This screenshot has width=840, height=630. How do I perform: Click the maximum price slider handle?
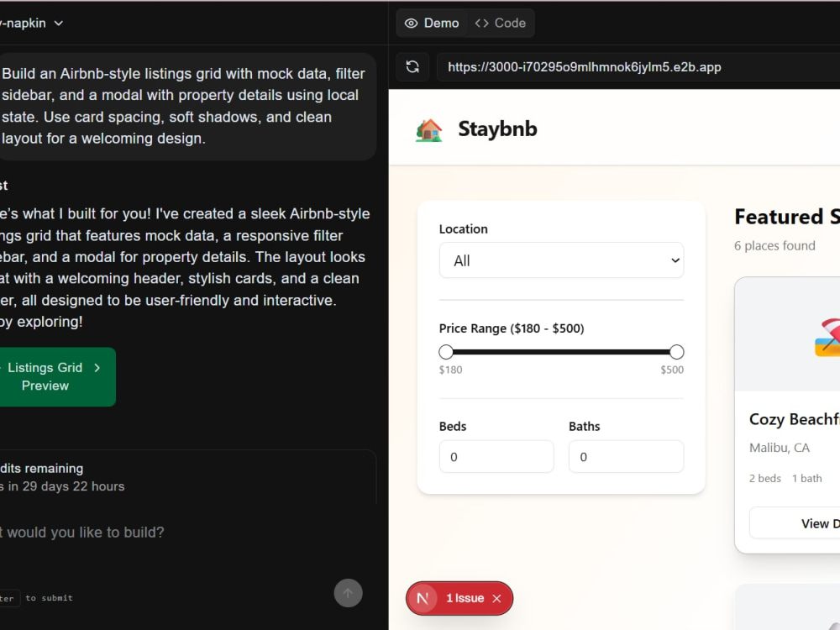point(676,352)
